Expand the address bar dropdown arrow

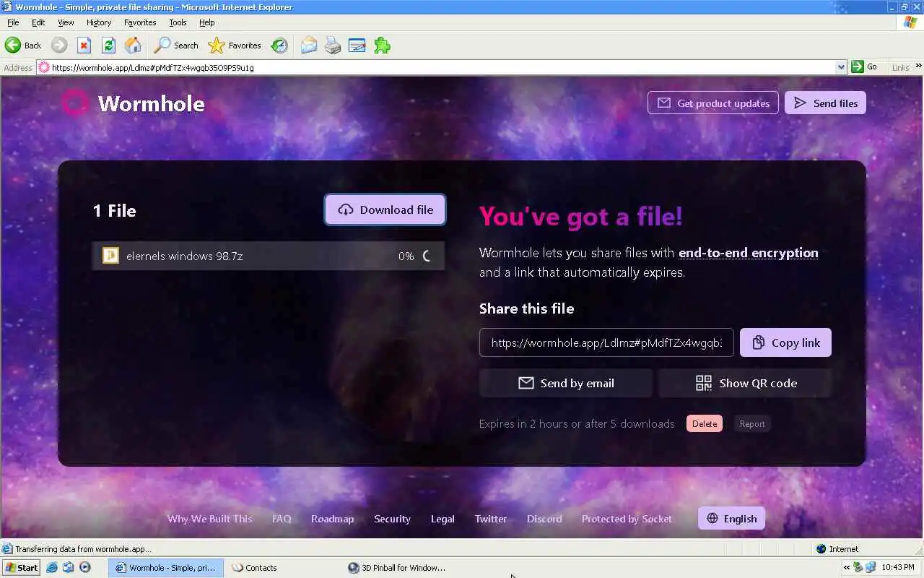click(841, 67)
